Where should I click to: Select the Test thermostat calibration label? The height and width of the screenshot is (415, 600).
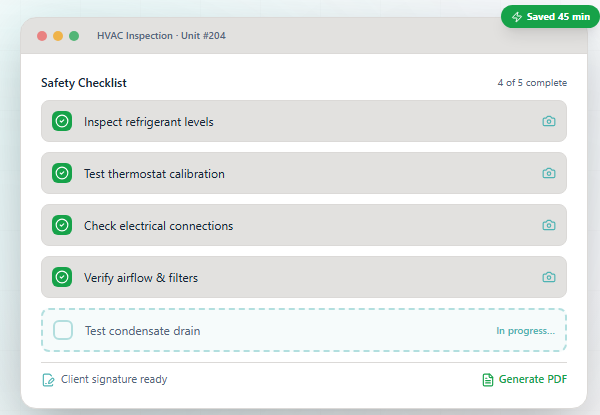[154, 174]
